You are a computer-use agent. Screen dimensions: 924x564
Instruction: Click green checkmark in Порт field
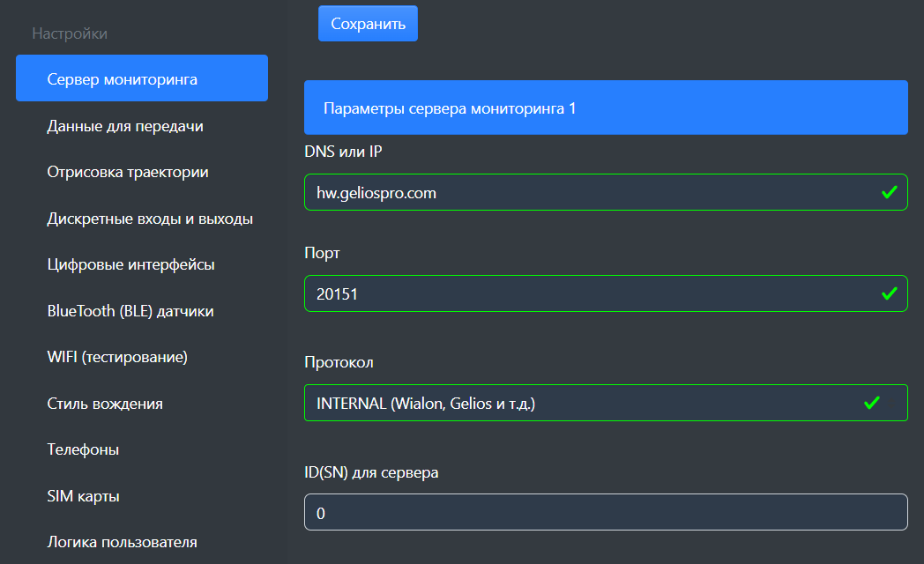(x=889, y=293)
